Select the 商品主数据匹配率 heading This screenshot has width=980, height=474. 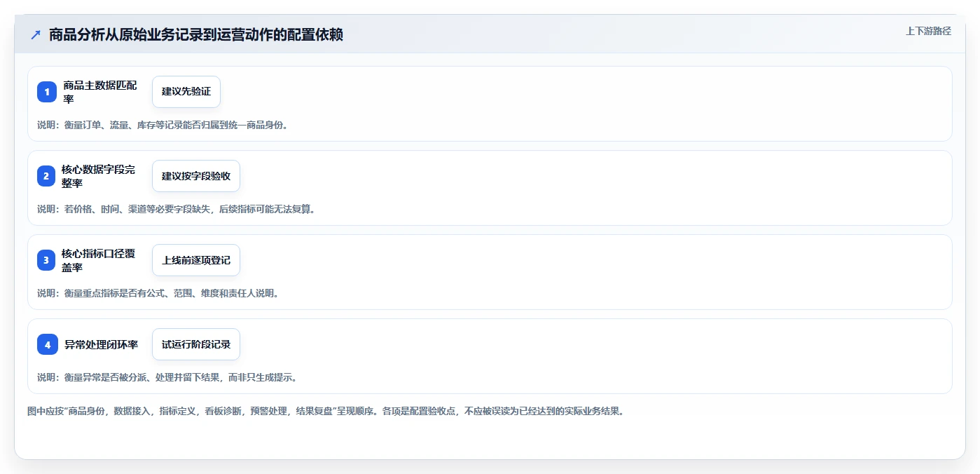click(x=100, y=92)
